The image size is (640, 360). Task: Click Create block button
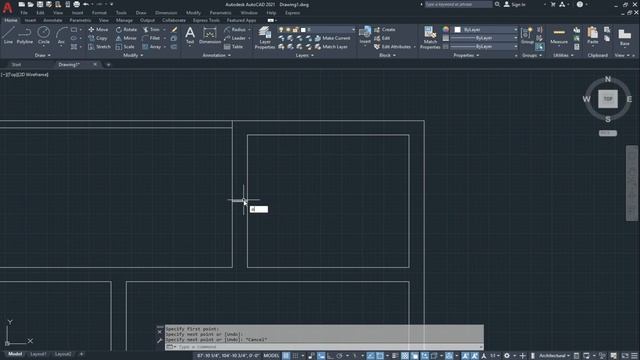(384, 29)
